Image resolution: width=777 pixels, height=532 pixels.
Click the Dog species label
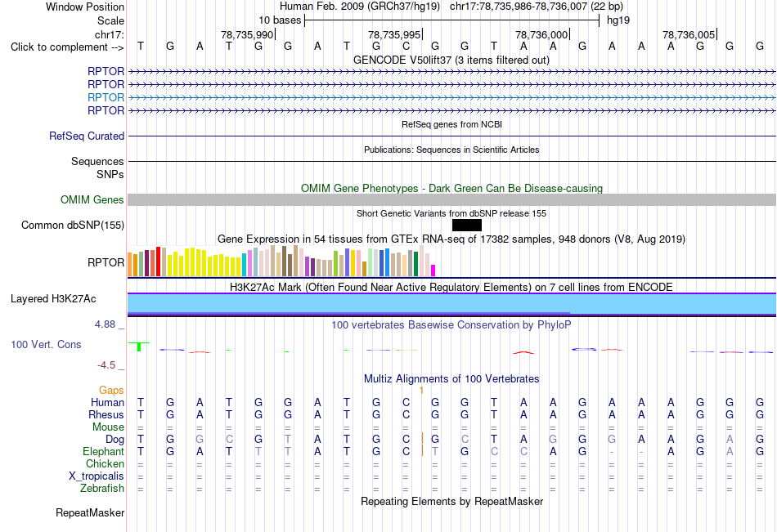point(115,440)
